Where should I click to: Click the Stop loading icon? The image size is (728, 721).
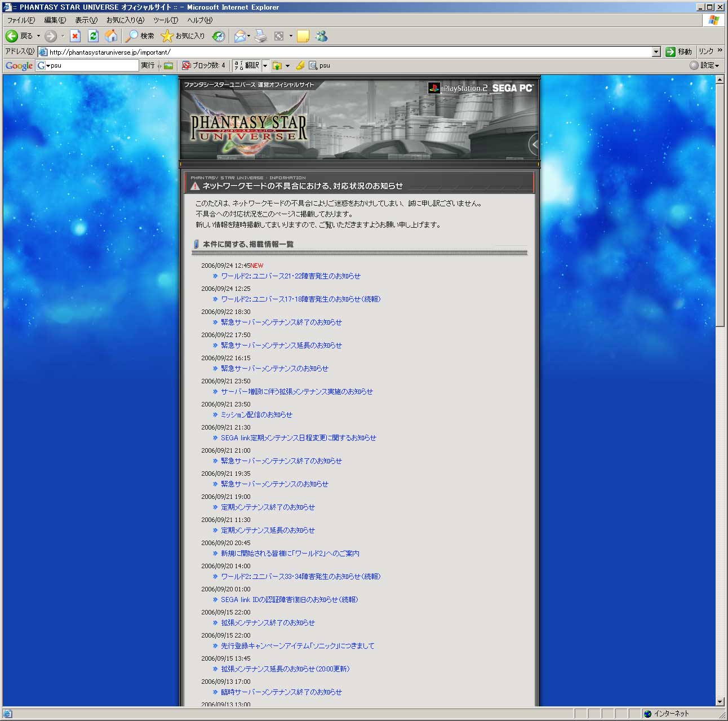pos(75,36)
